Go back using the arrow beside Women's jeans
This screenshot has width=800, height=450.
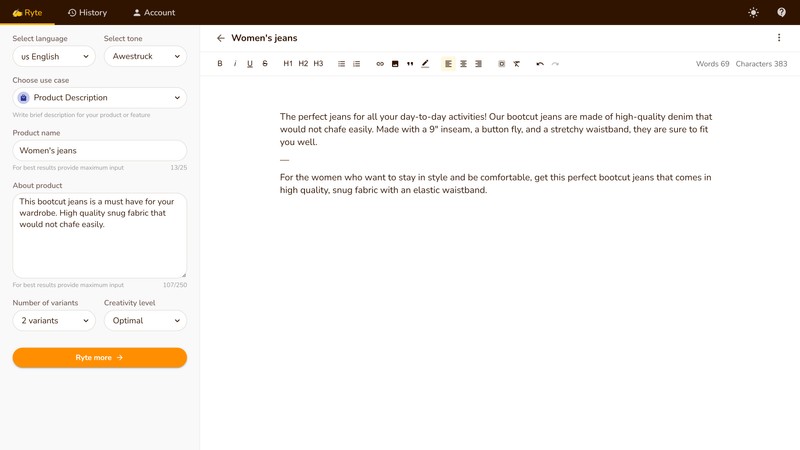click(x=221, y=38)
